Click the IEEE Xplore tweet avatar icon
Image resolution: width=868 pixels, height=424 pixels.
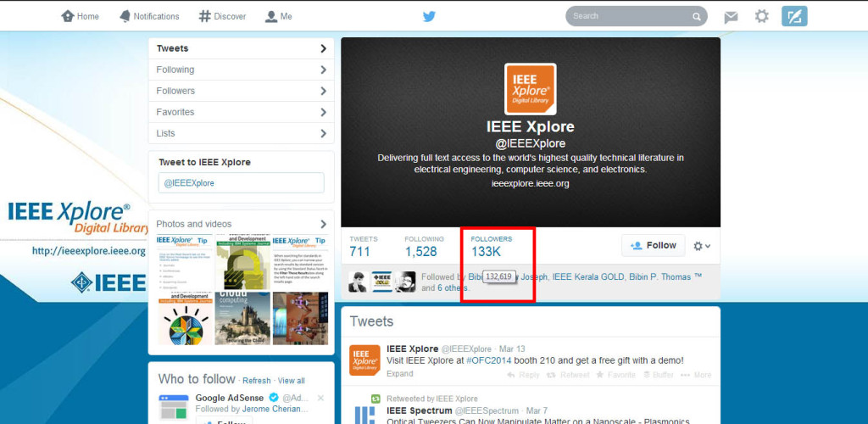click(364, 360)
